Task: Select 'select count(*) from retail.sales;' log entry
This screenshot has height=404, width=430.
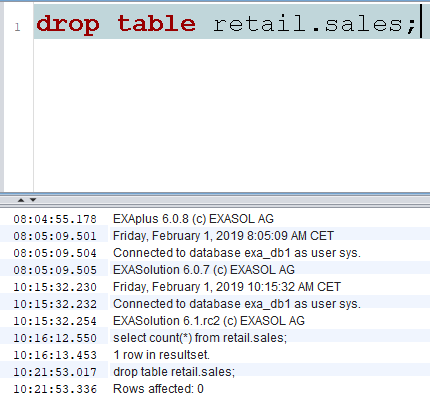Action: click(200, 338)
